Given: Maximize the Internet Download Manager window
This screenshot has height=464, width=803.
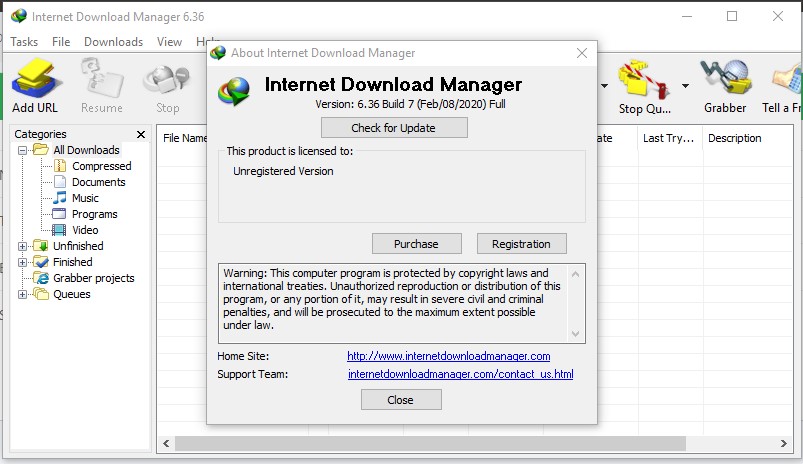Looking at the screenshot, I should tap(732, 16).
